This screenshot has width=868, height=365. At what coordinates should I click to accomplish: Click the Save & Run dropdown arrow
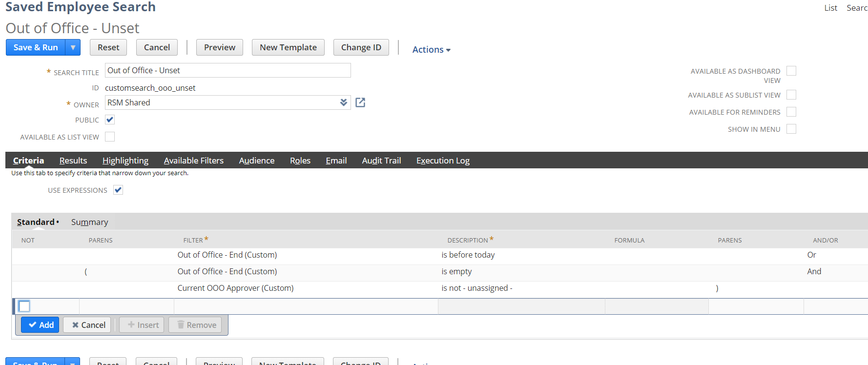click(73, 47)
